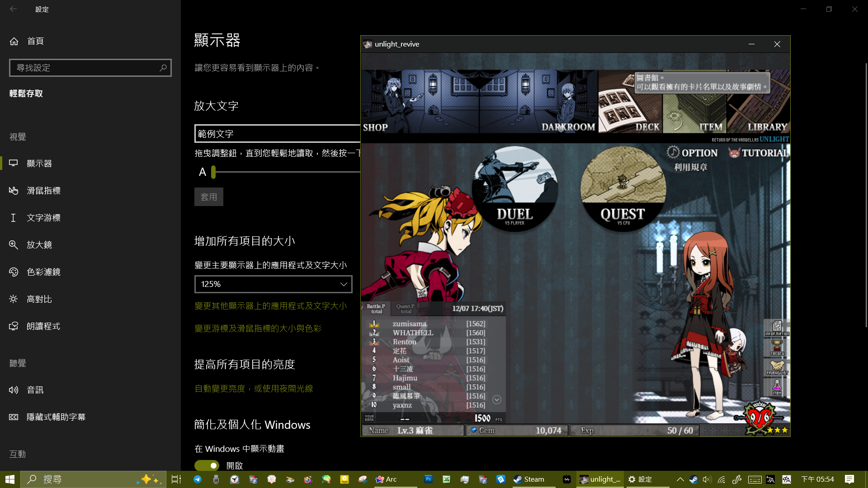
Task: Click the taskbar 搜尋 search box
Action: click(93, 479)
